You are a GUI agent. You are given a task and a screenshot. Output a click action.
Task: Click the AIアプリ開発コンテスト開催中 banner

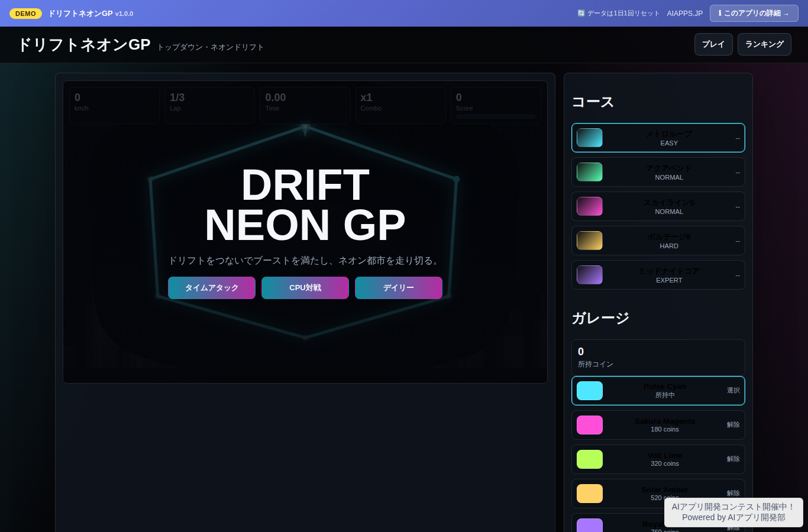pyautogui.click(x=733, y=512)
